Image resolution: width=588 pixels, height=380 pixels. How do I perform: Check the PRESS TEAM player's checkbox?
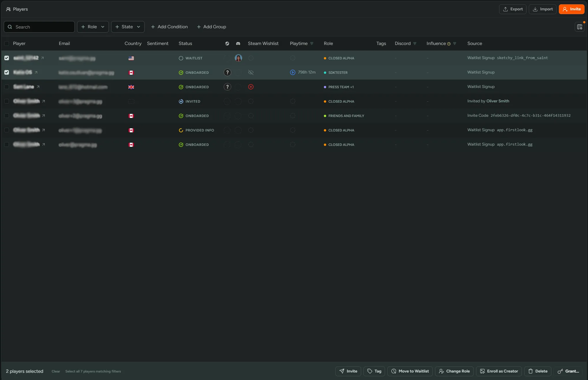point(7,87)
